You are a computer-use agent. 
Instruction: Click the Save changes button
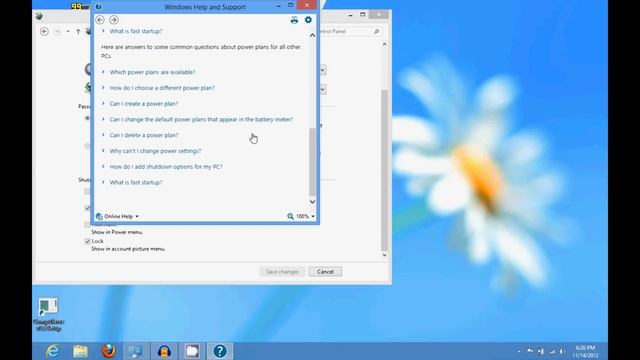click(282, 272)
